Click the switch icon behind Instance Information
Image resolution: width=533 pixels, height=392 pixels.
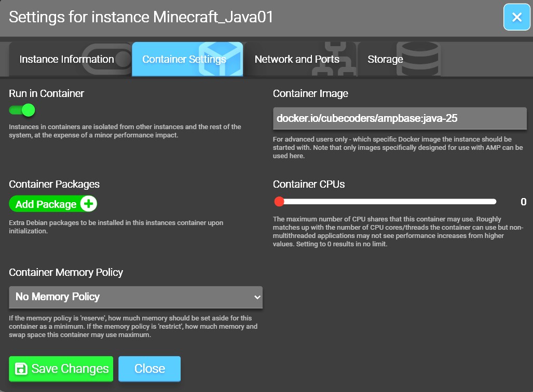[108, 59]
